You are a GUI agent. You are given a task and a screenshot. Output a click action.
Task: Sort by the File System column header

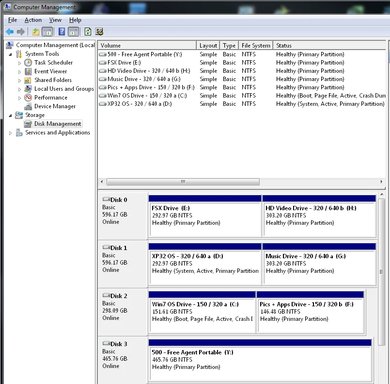(256, 45)
